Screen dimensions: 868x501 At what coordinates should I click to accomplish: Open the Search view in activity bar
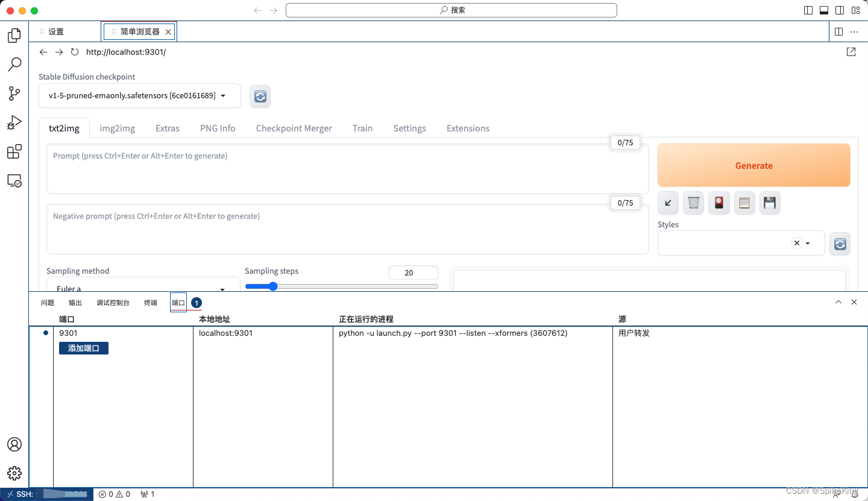point(14,64)
